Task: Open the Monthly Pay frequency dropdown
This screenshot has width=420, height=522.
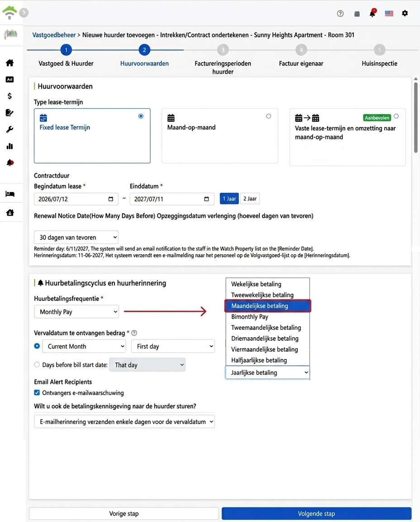Action: [x=76, y=312]
